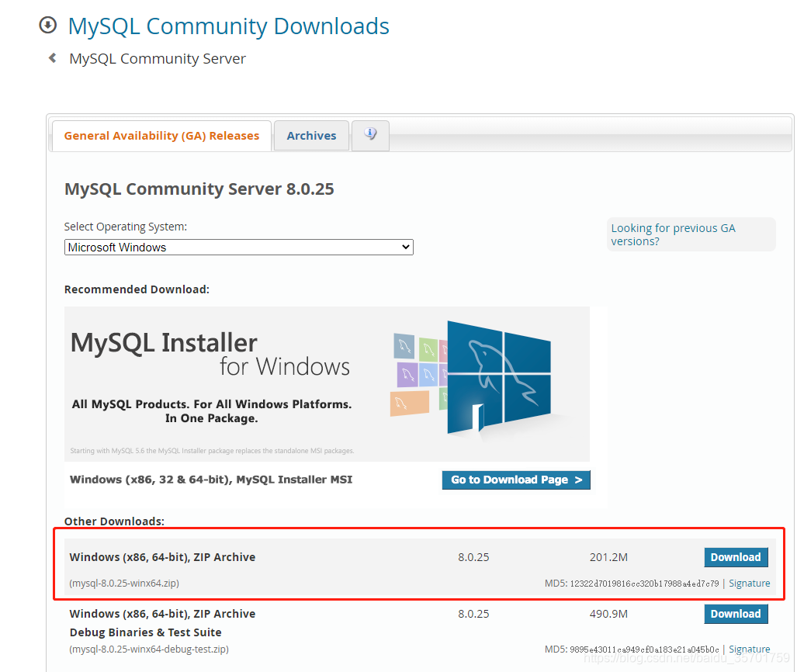Image resolution: width=797 pixels, height=672 pixels.
Task: Click the file name (mysql-8.0.25-winx64-debug-test.zip)
Action: pos(149,649)
